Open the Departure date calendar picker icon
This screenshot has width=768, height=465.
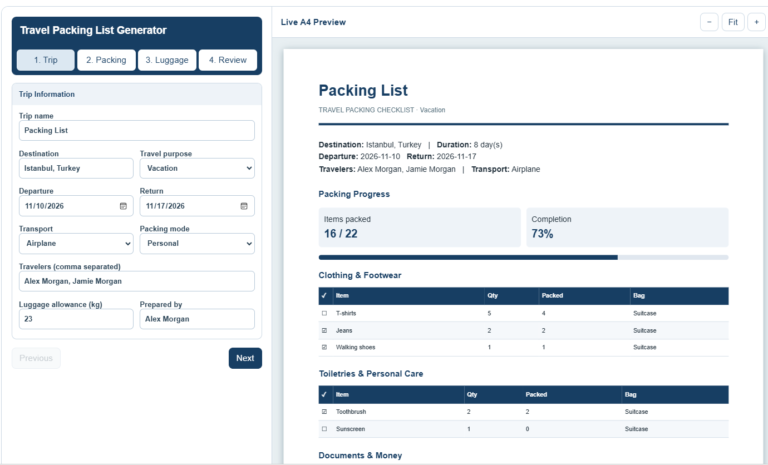(x=123, y=206)
